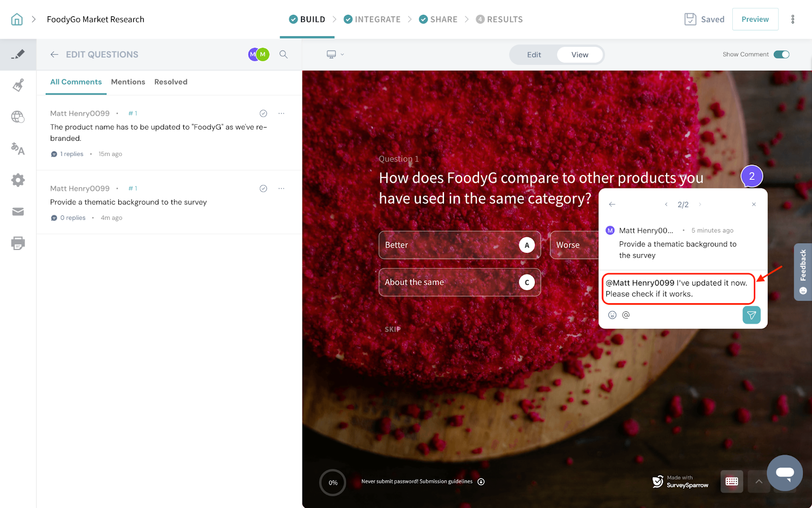
Task: Open the translation languages sidebar icon
Action: pos(18,148)
